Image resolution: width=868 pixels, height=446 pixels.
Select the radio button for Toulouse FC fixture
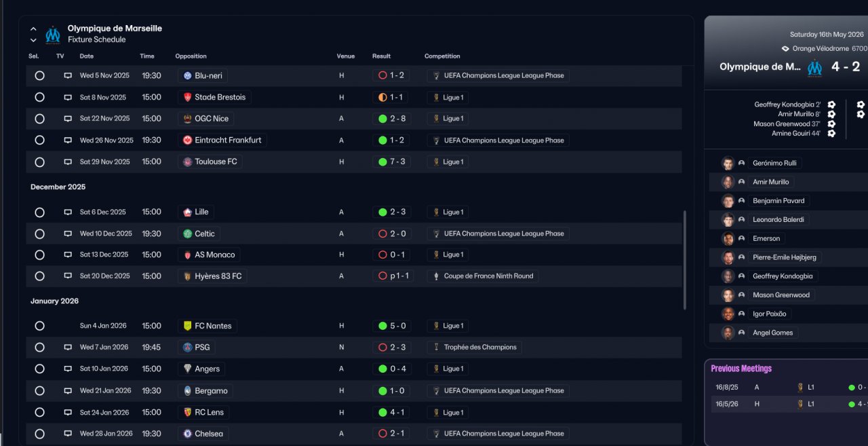(x=39, y=162)
